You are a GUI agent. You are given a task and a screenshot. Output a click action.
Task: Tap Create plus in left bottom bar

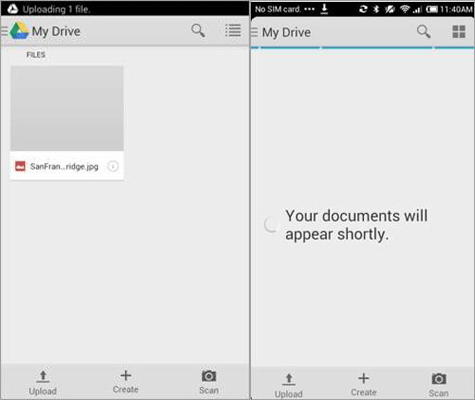pyautogui.click(x=126, y=381)
